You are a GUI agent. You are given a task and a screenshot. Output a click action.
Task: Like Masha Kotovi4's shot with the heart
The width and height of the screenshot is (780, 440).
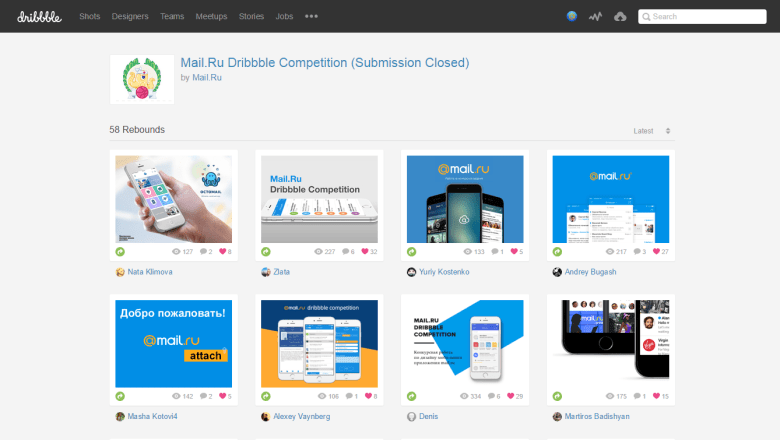coord(225,396)
